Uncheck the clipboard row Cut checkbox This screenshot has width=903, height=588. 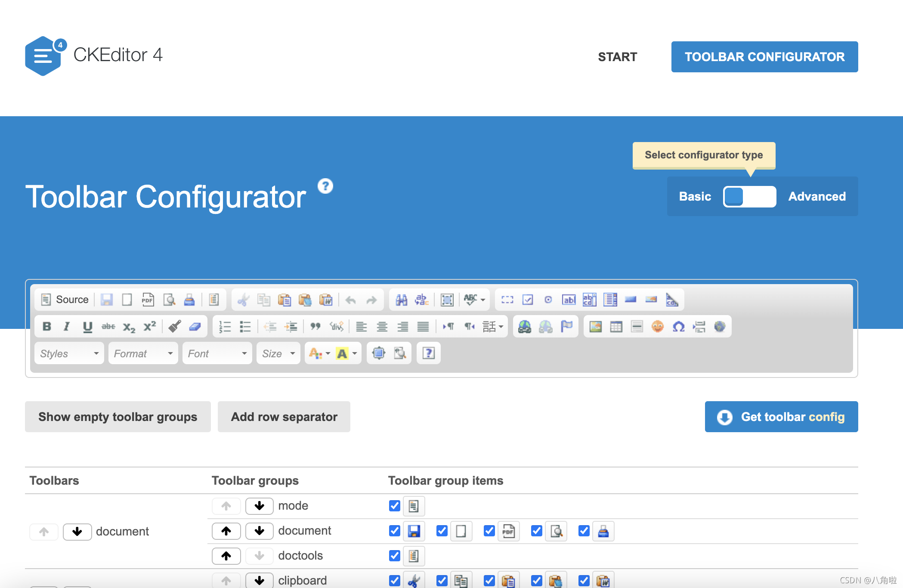[394, 581]
